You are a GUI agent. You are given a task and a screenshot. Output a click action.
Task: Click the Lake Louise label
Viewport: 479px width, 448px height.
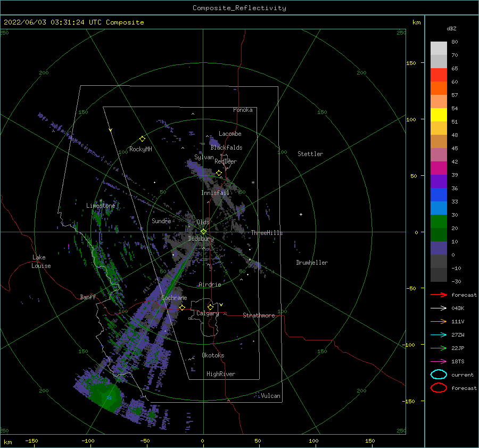click(41, 262)
